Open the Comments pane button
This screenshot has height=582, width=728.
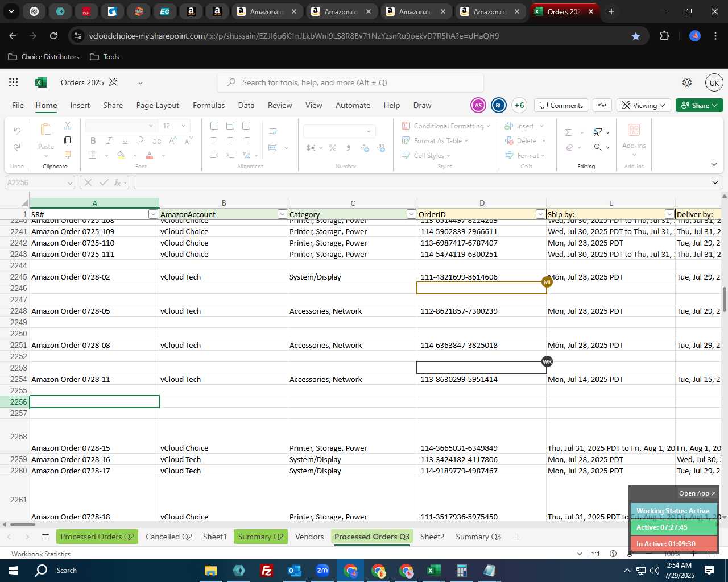point(561,105)
